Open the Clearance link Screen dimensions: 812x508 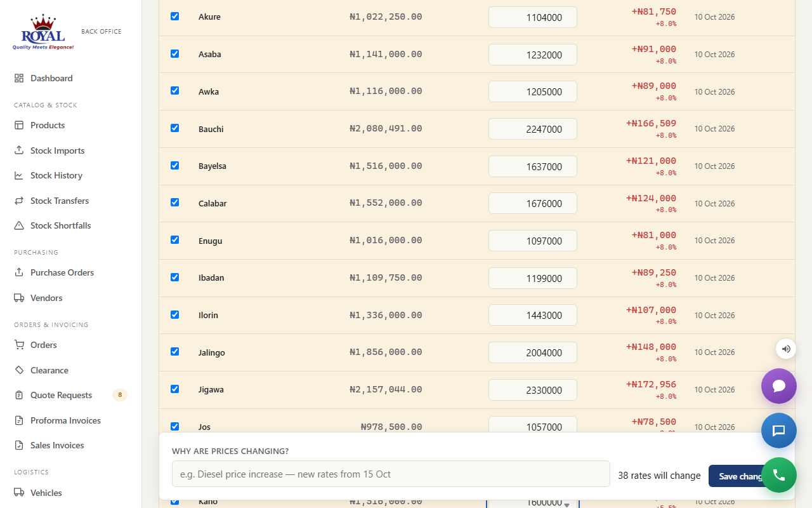[x=70, y=370]
